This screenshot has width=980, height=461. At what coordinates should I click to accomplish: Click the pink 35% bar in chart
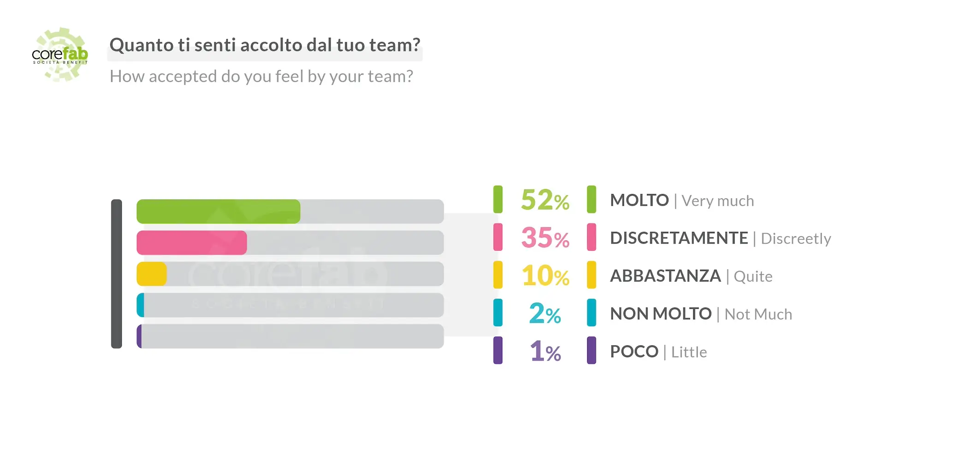point(191,243)
